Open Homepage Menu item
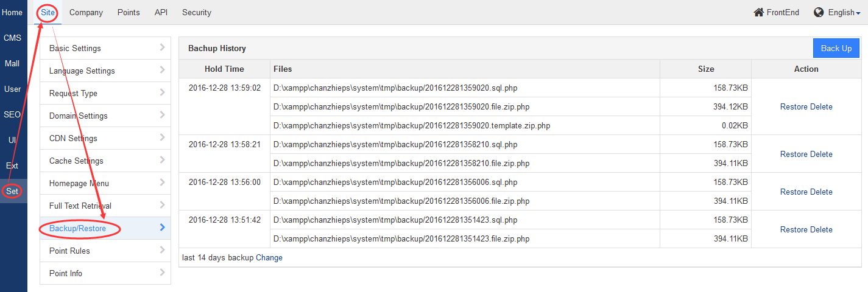Image resolution: width=868 pixels, height=292 pixels. [105, 183]
